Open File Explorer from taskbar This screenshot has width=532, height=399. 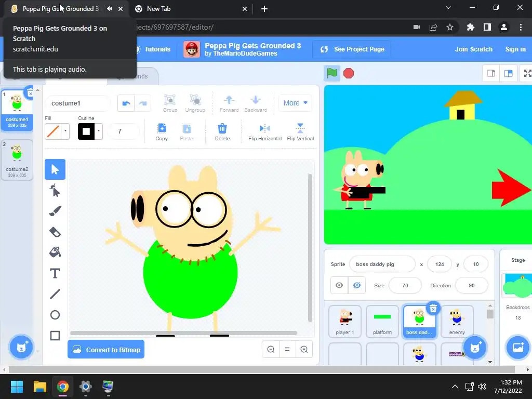[40, 387]
